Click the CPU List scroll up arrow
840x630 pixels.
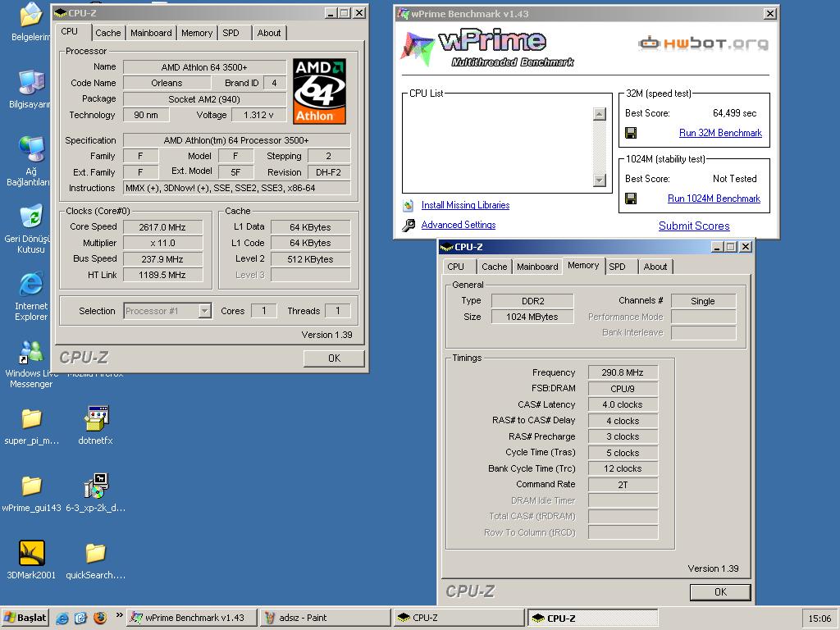tap(600, 114)
